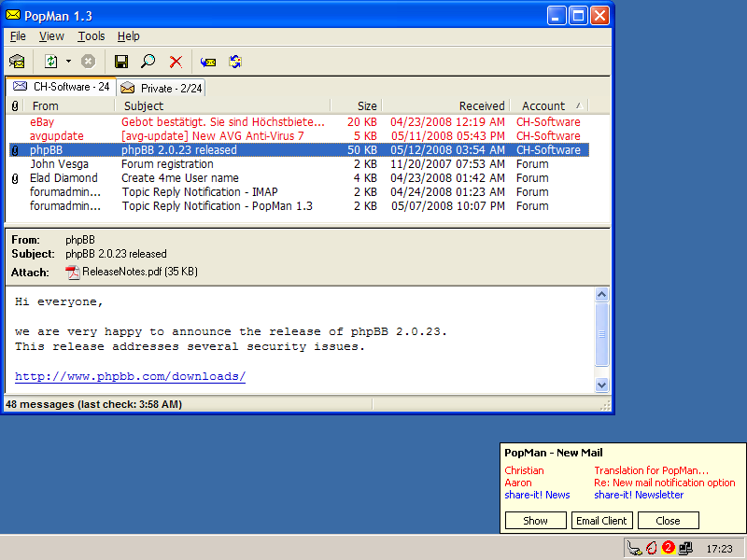Open the View menu
The image size is (747, 560).
pyautogui.click(x=51, y=36)
